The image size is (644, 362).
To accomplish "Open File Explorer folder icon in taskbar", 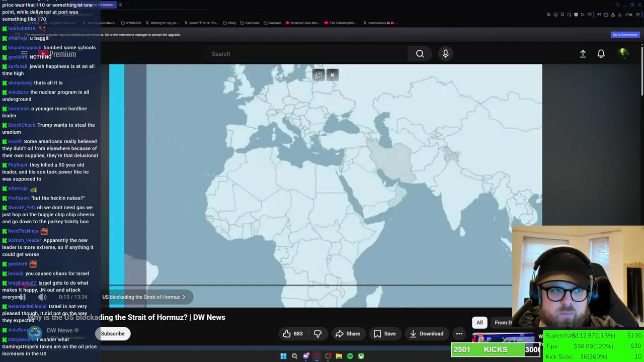I will tap(339, 356).
